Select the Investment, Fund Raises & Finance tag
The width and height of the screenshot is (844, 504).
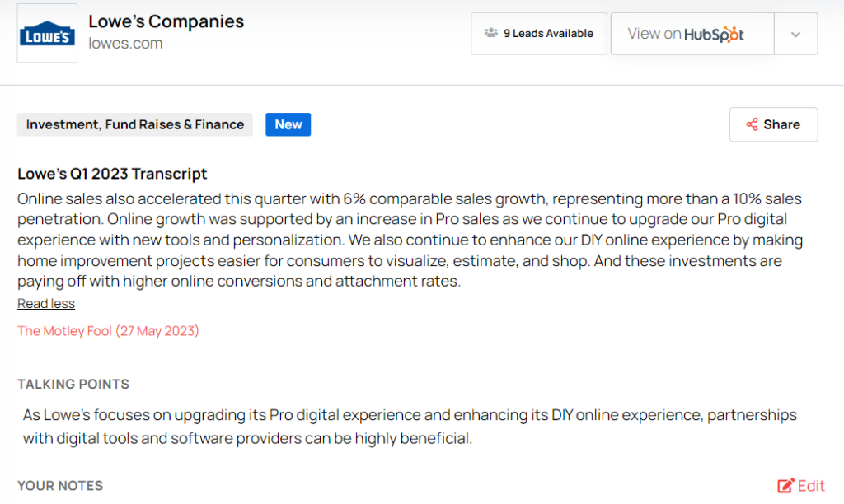[135, 124]
